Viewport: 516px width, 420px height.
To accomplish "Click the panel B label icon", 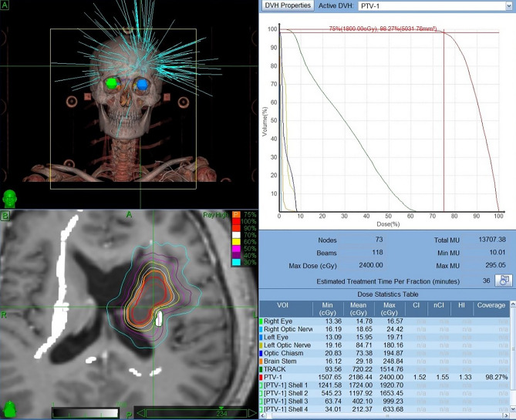I will (x=5, y=216).
